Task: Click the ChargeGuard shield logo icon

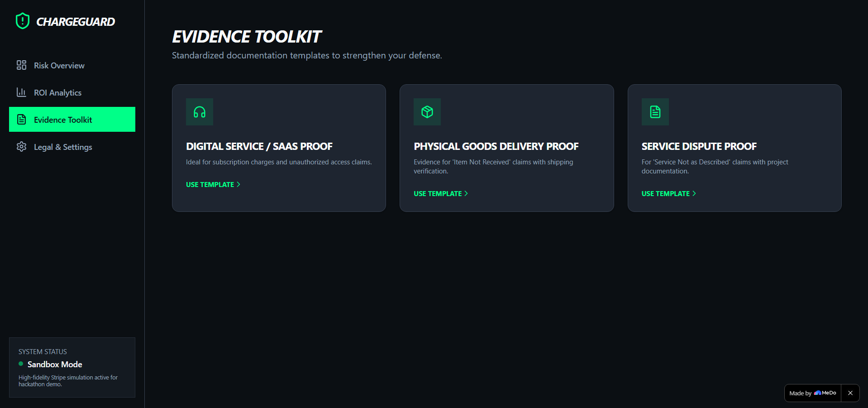Action: 23,21
